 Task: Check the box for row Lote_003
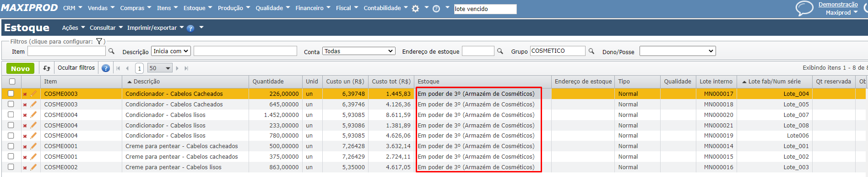pyautogui.click(x=11, y=167)
